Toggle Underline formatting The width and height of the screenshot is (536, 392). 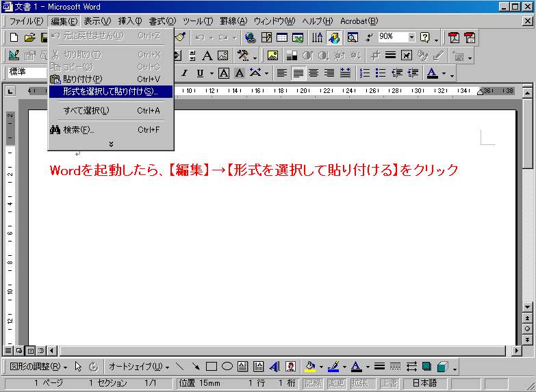201,73
